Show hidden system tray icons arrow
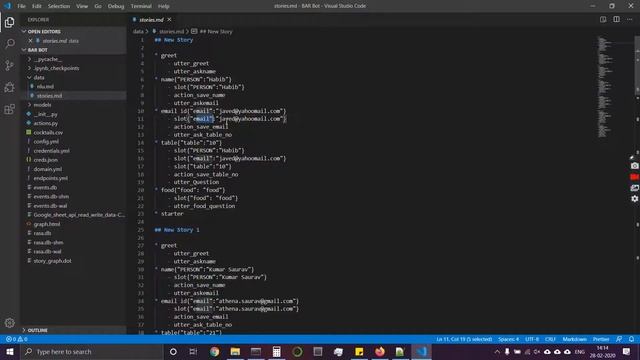 pos(497,351)
